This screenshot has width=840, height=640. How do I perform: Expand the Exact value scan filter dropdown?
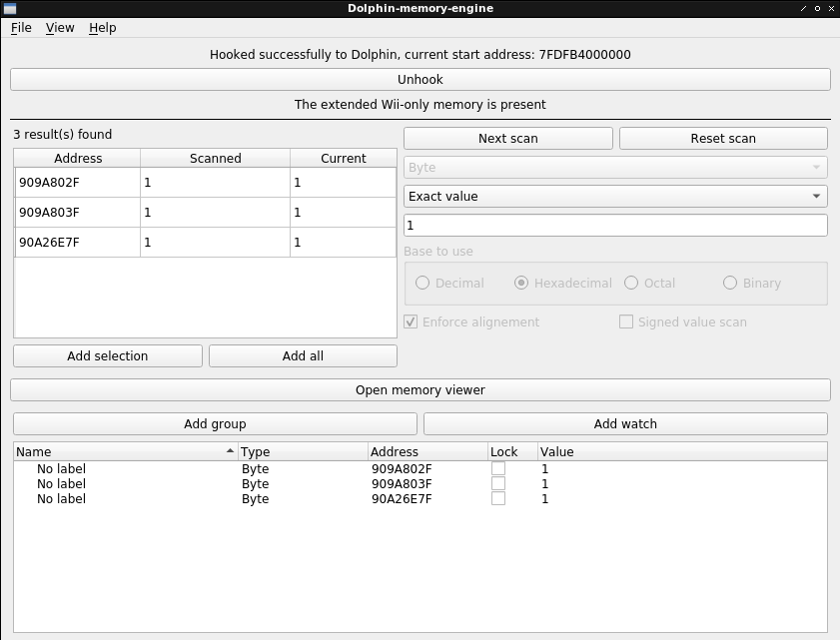615,197
